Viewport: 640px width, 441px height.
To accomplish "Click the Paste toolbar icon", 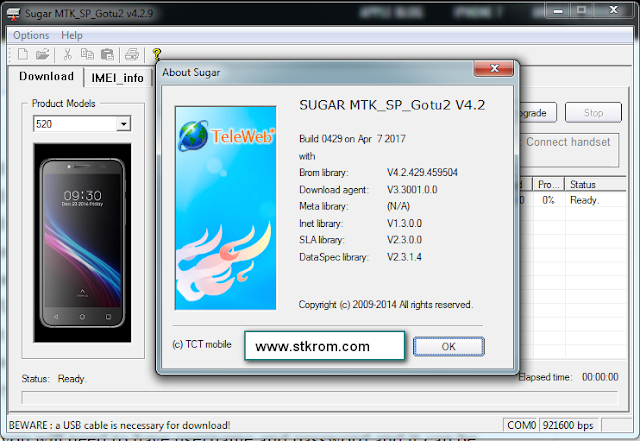I will click(107, 54).
